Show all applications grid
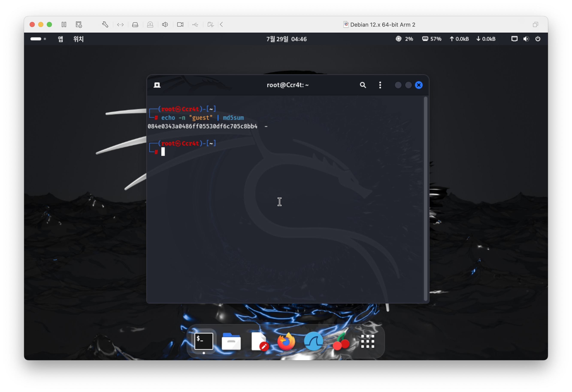572x392 pixels. [368, 342]
